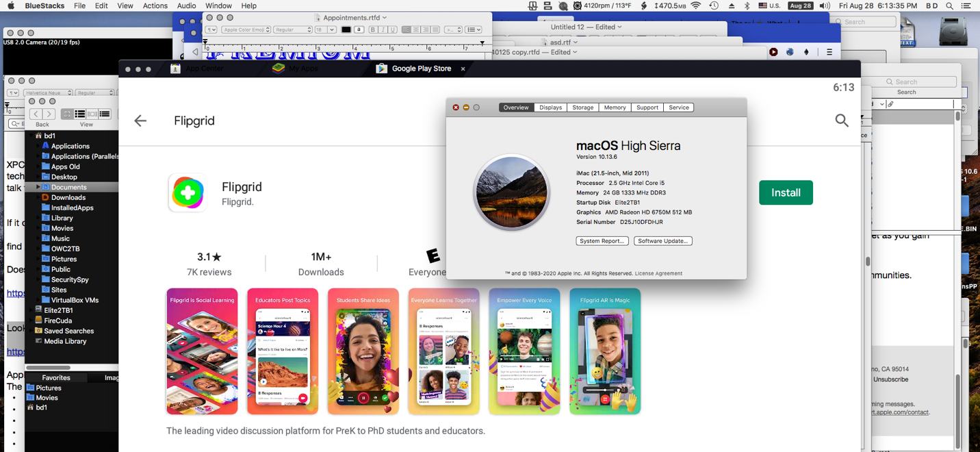Open Notification Center icon

[966, 5]
